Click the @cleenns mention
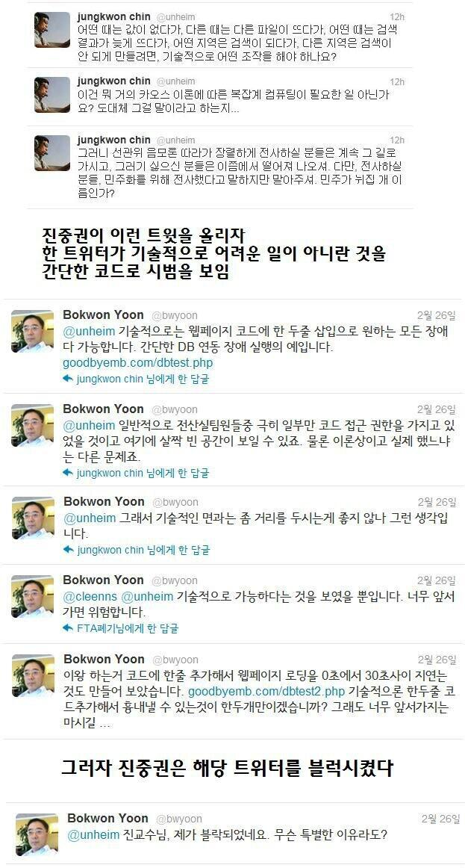Screen dimensions: 465x868 (x=90, y=597)
